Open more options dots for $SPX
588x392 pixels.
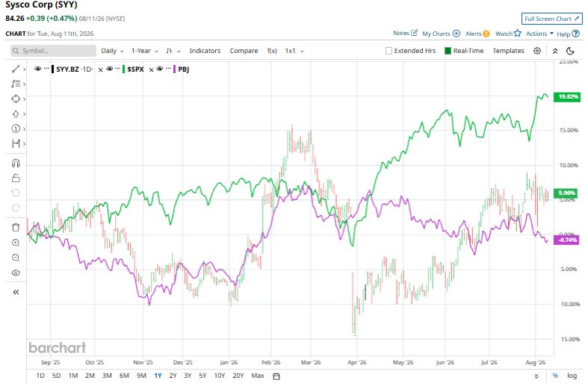(x=118, y=69)
